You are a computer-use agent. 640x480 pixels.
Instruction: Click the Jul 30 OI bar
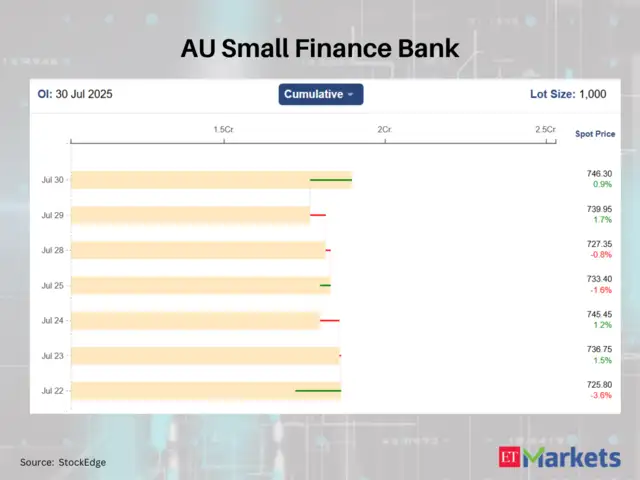[210, 180]
